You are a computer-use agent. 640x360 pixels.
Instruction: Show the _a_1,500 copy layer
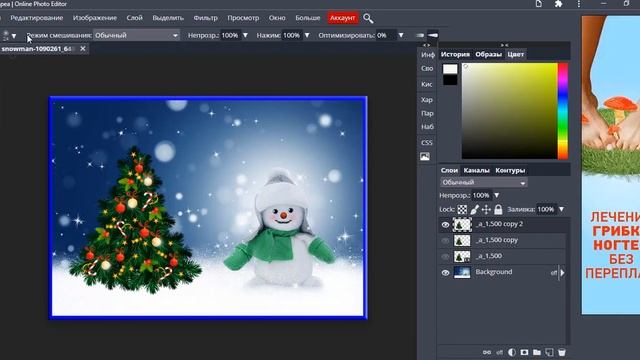pos(445,240)
